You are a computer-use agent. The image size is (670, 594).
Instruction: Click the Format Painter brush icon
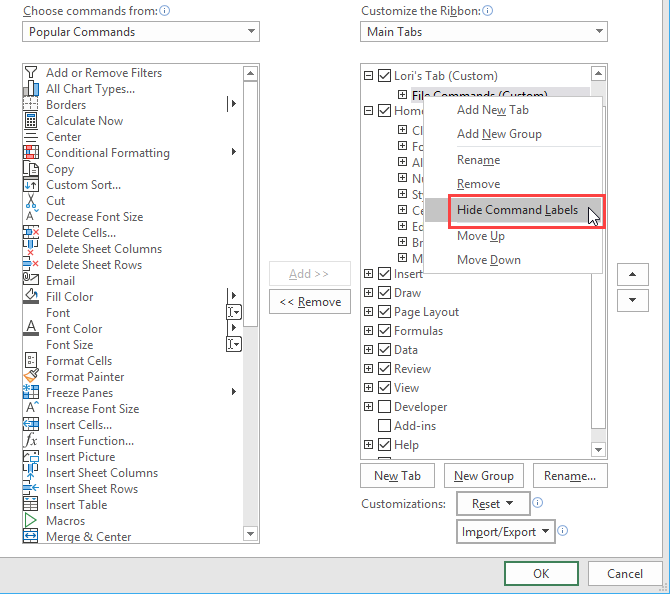31,377
